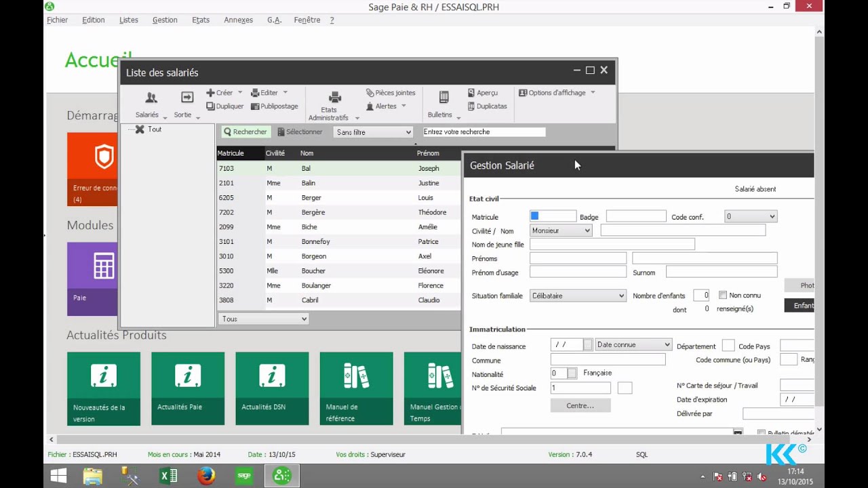
Task: Open the Situation familiale dropdown
Action: pyautogui.click(x=578, y=296)
